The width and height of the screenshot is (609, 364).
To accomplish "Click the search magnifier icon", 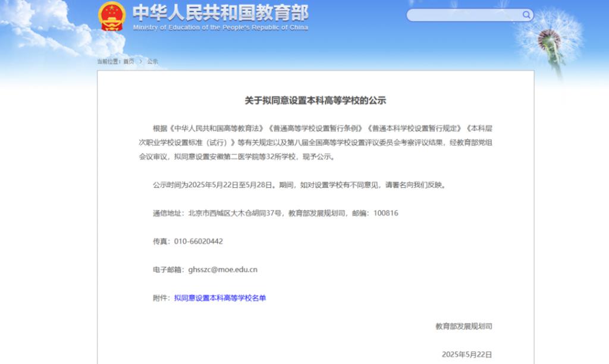I will [x=526, y=15].
